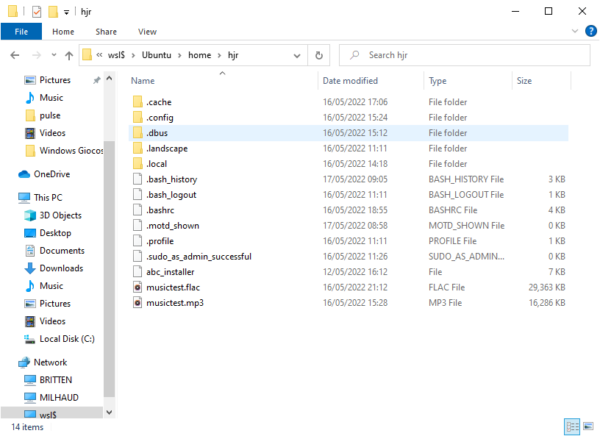Screen dimensions: 600x436
Task: Select the .profile file
Action: pyautogui.click(x=348, y=241)
